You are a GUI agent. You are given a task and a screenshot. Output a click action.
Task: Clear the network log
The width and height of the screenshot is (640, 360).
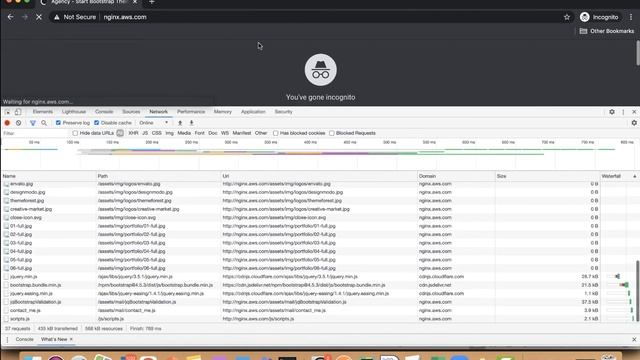click(18, 123)
